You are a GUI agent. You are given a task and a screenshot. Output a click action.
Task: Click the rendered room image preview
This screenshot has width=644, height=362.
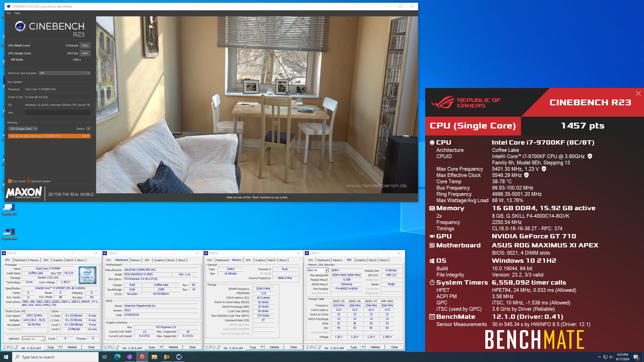click(257, 105)
